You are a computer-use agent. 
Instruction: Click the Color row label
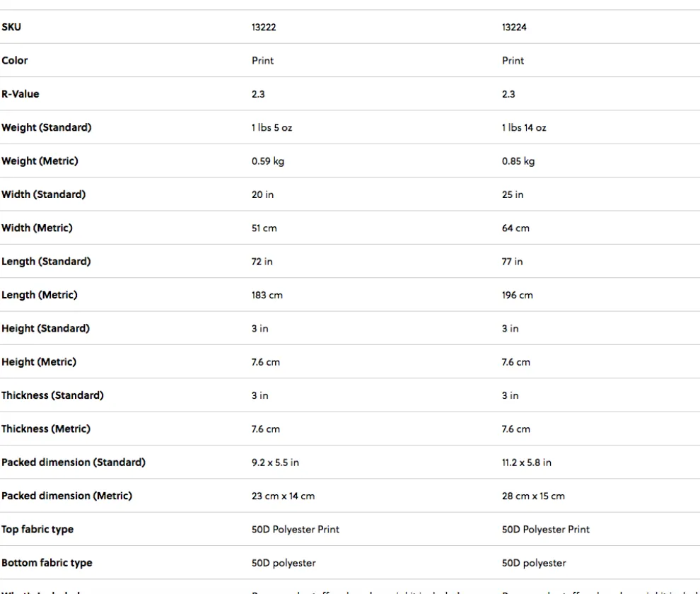pos(15,61)
